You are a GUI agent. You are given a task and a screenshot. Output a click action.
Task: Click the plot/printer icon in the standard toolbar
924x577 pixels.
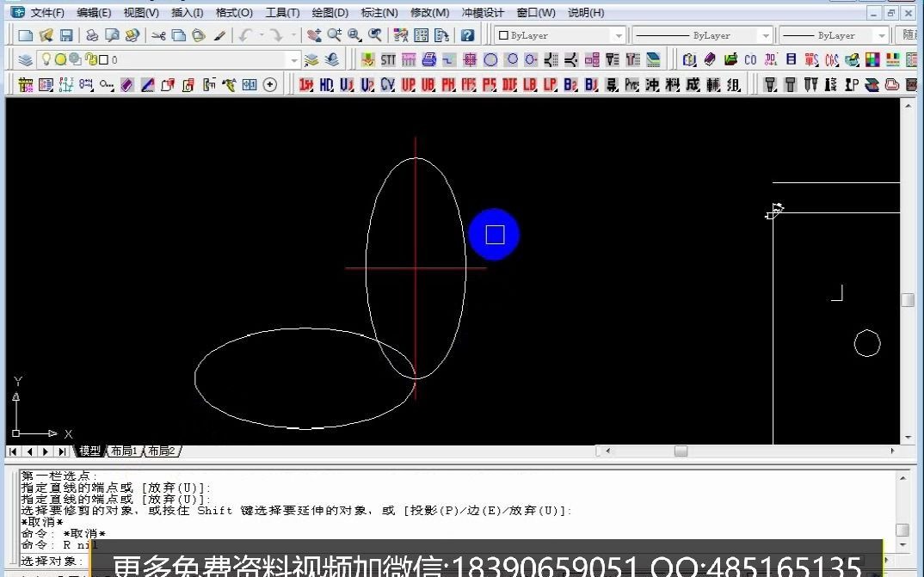pyautogui.click(x=91, y=35)
